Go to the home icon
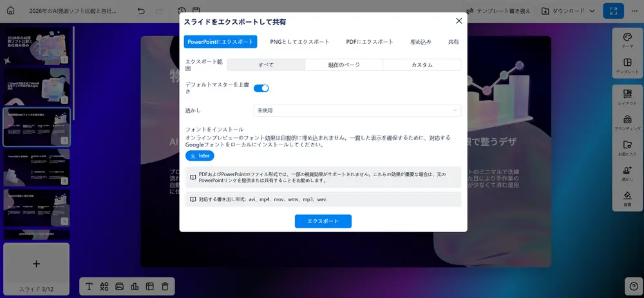Screen dimensions: 644x298 pos(11,11)
